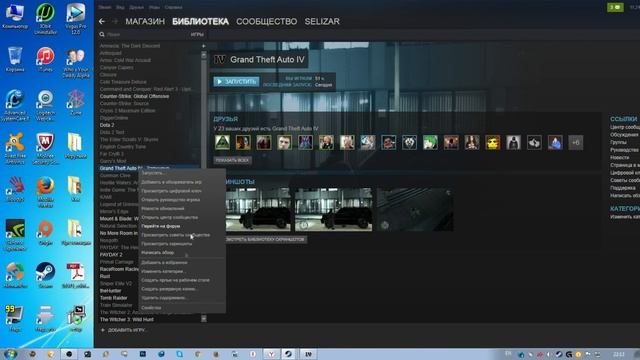Open the Avast Free Antivirus shortcut

(x=15, y=149)
